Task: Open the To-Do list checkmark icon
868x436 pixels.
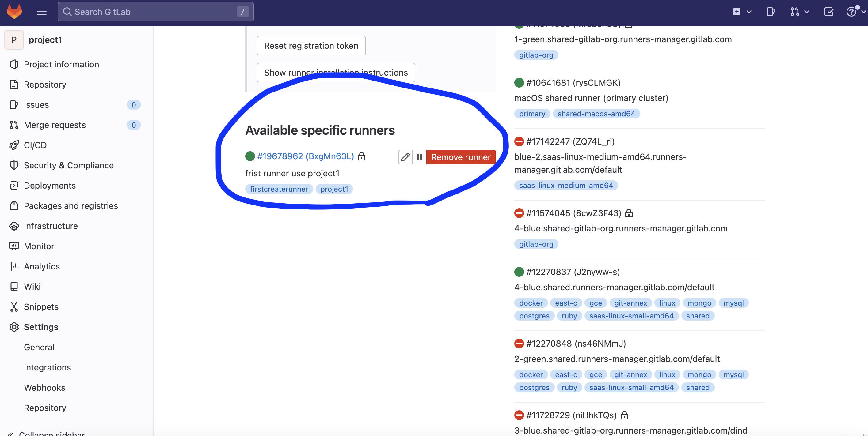Action: pos(828,12)
